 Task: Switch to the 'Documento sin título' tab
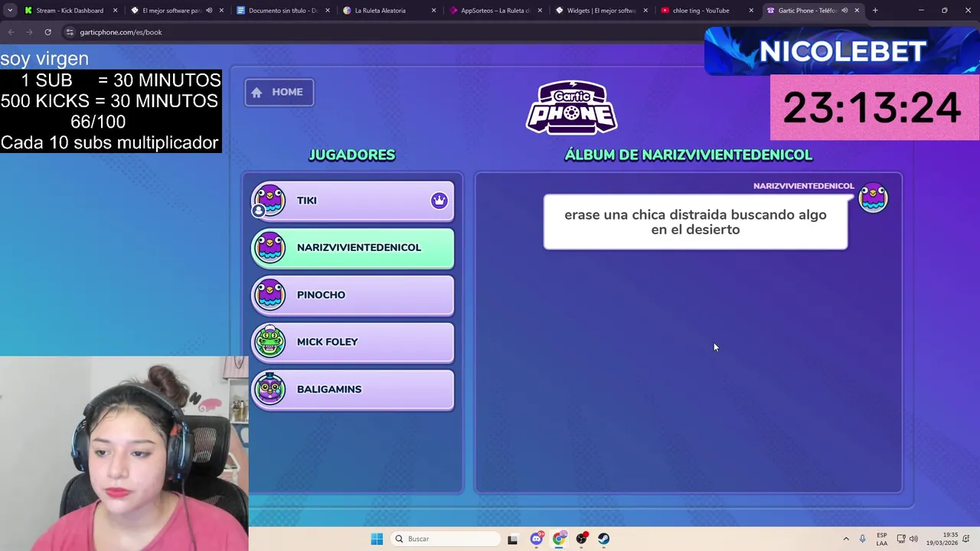(x=283, y=11)
